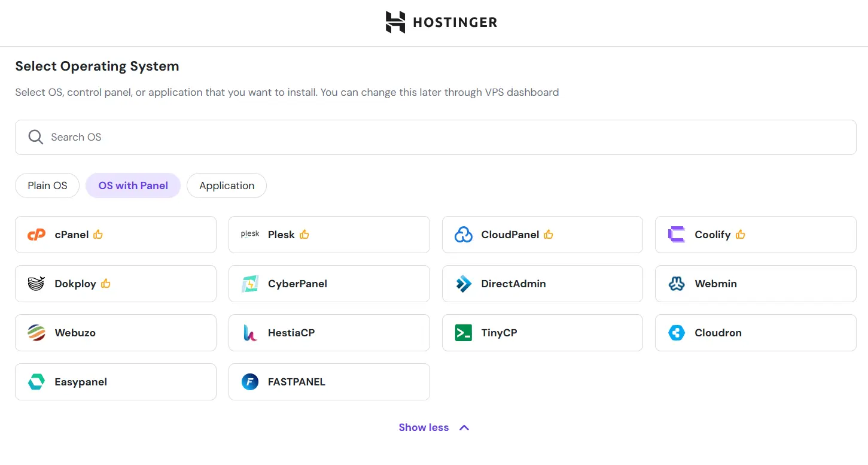Pick the Webmin label
868x465 pixels.
pyautogui.click(x=715, y=284)
